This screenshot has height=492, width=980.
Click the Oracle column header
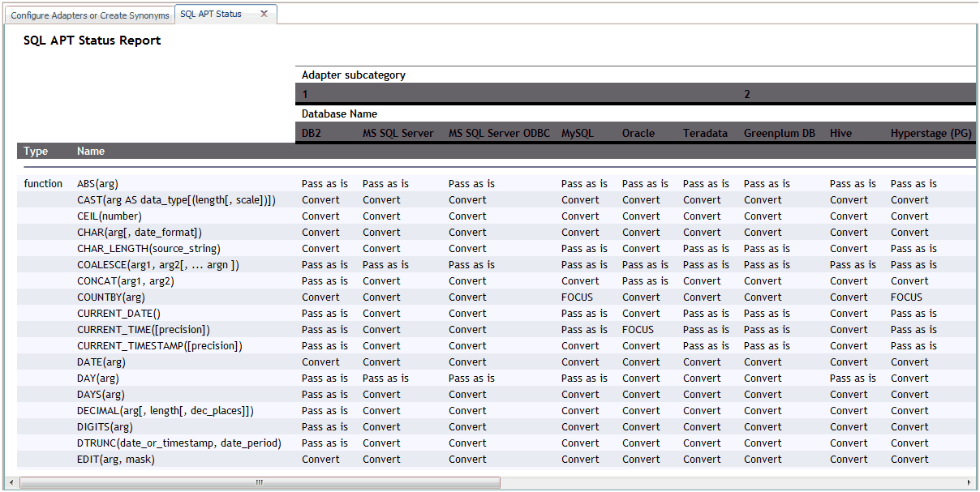[x=638, y=133]
